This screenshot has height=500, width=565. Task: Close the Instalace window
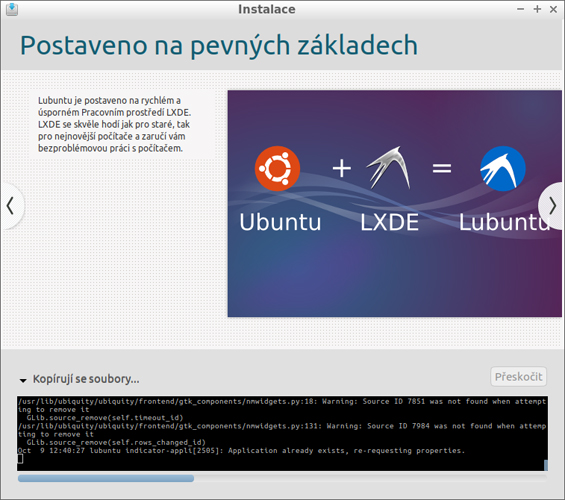click(x=553, y=9)
